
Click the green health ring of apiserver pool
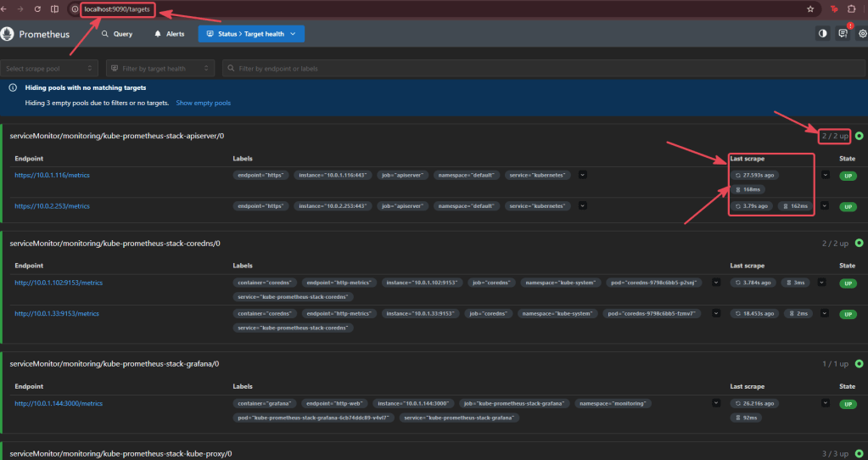point(859,136)
